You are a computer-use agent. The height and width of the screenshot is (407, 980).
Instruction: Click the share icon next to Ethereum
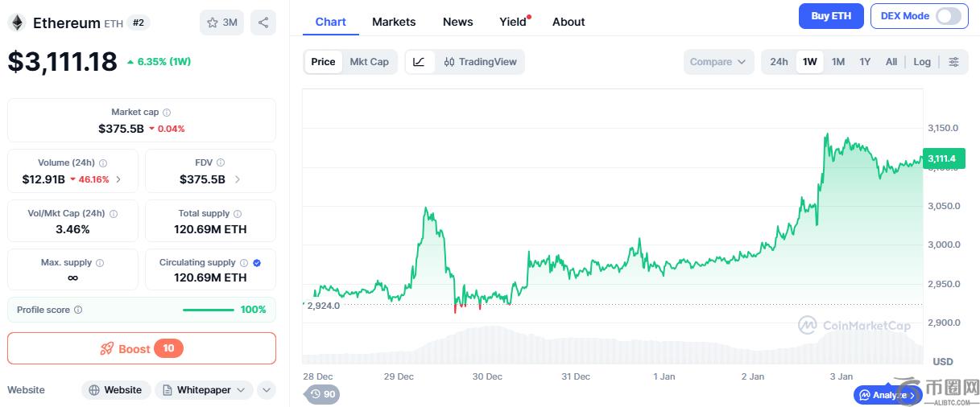coord(263,23)
